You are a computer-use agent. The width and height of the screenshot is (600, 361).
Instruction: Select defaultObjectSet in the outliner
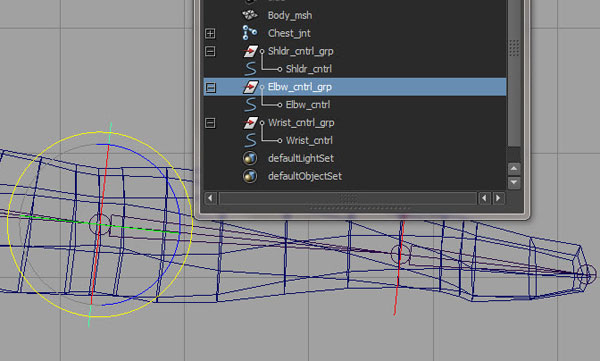[305, 176]
